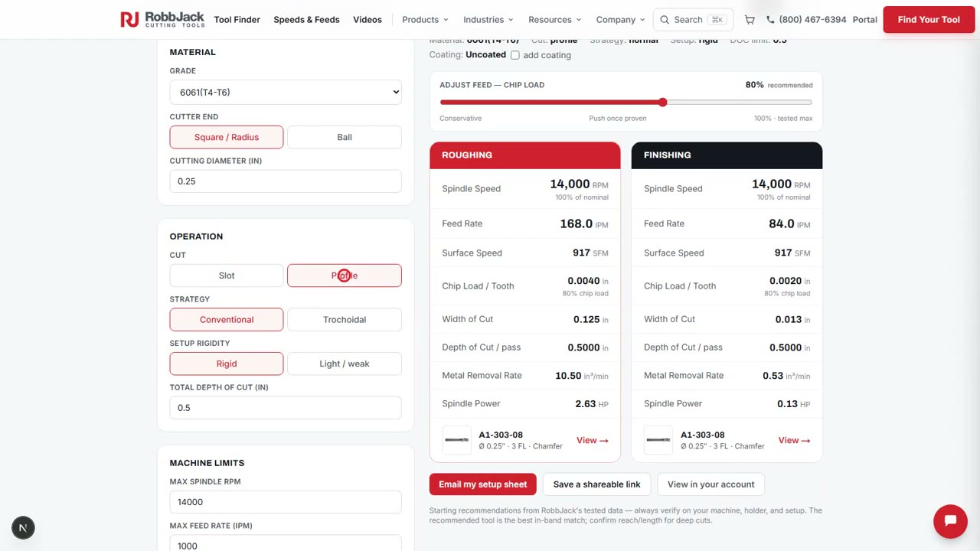Click the Search box in header
This screenshot has width=980, height=551.
point(693,20)
